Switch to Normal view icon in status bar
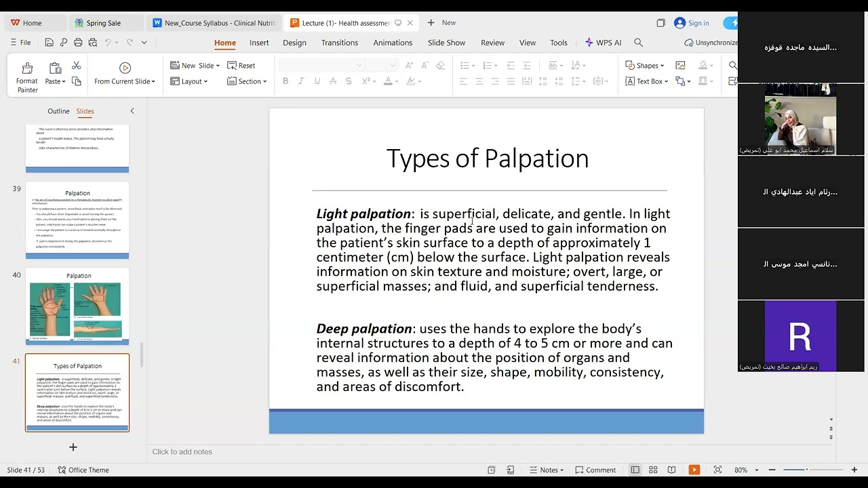This screenshot has height=488, width=868. pyautogui.click(x=635, y=470)
